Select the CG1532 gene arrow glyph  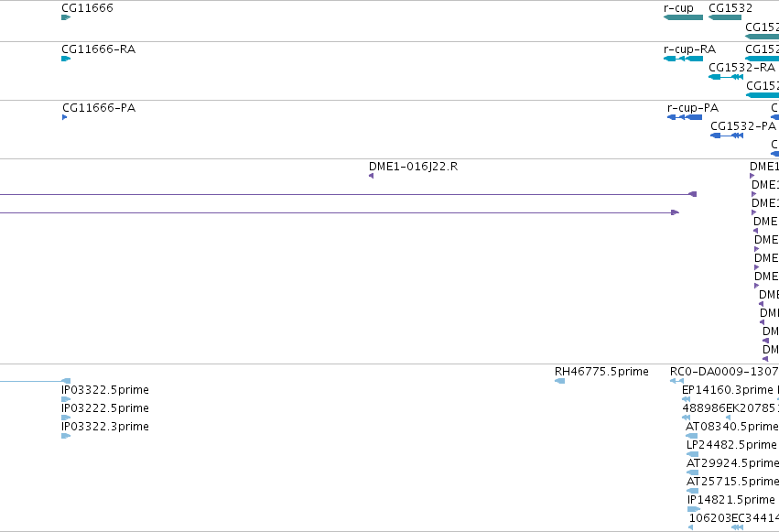pos(725,17)
